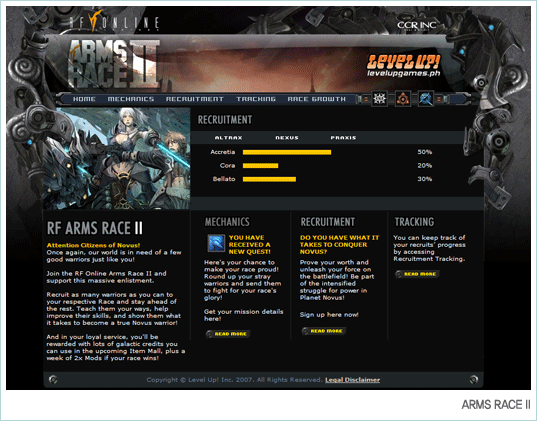This screenshot has height=421, width=537.
Task: Click the MECHANICS section heading
Action: 227,222
